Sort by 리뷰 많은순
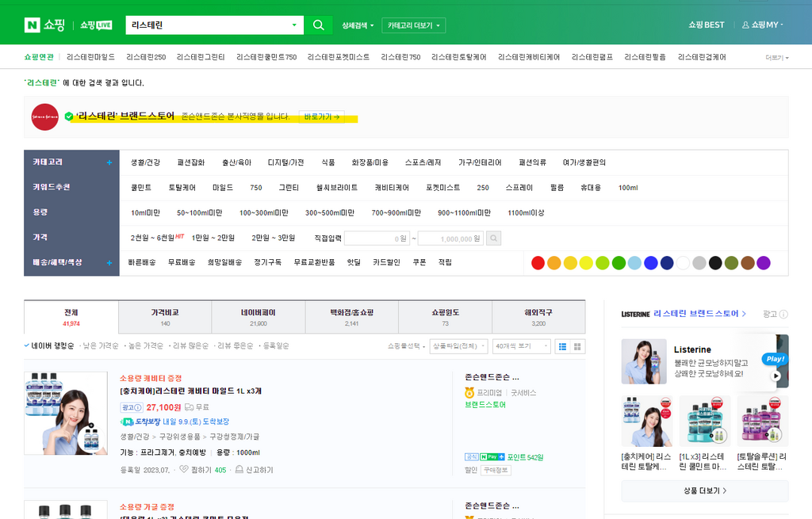The width and height of the screenshot is (812, 519). (190, 345)
